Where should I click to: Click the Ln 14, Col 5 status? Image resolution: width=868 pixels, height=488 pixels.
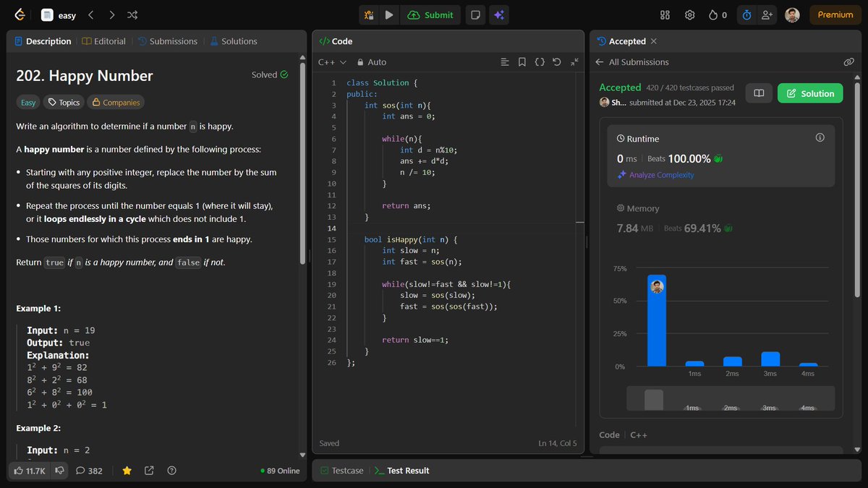pos(558,443)
